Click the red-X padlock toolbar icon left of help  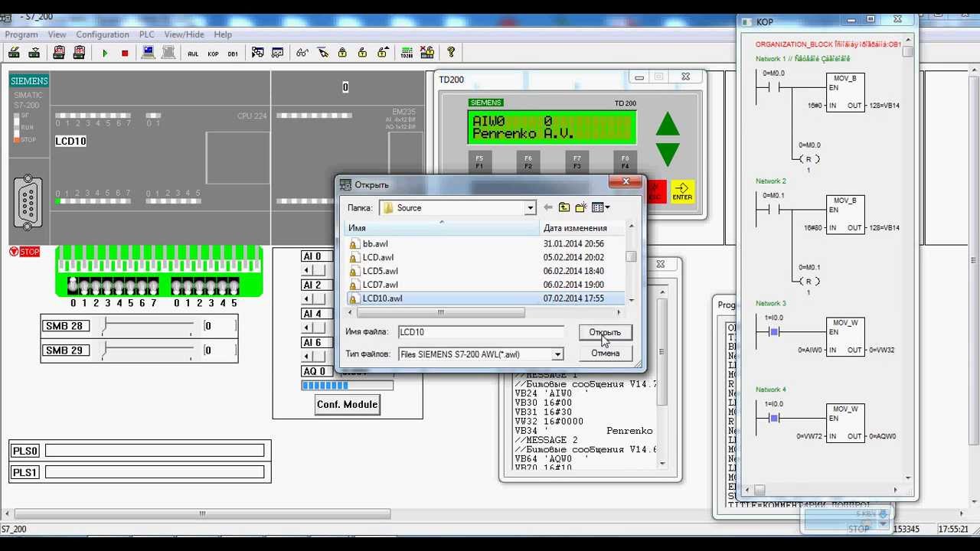426,53
